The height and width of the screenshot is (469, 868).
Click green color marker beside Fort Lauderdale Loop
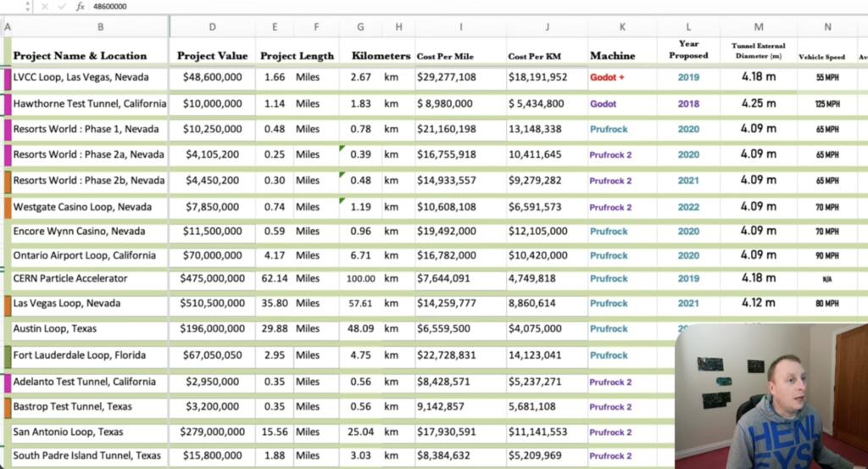click(8, 355)
